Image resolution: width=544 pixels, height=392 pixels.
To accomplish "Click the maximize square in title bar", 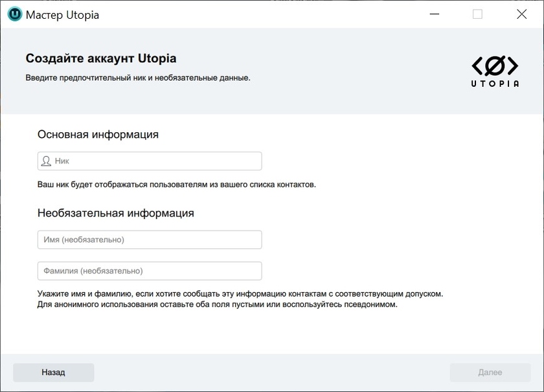I will (477, 14).
